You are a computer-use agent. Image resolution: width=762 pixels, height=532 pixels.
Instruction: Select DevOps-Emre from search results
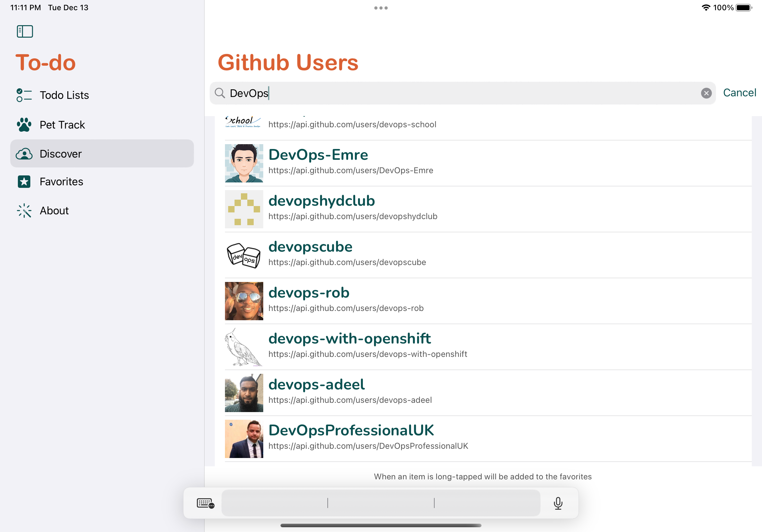[x=488, y=163]
